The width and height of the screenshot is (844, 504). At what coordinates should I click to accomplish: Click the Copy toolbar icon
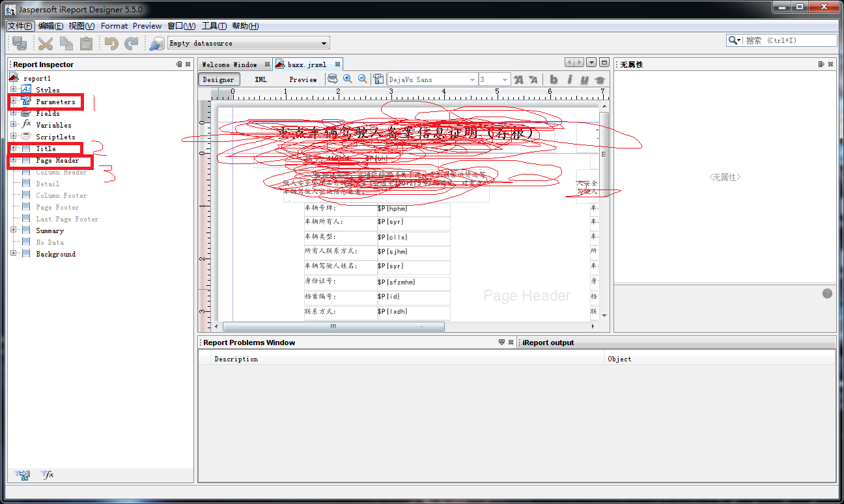(66, 44)
